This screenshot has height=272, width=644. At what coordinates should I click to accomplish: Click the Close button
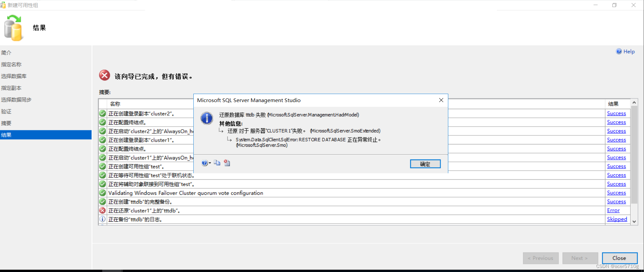pyautogui.click(x=619, y=258)
